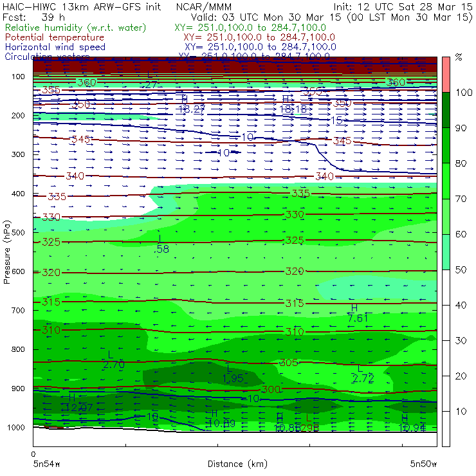This screenshot has width=476, height=476.
Task: Click the red XY= 251.0,100.0 to 284.7,100.0 coordinates
Action: (x=259, y=37)
